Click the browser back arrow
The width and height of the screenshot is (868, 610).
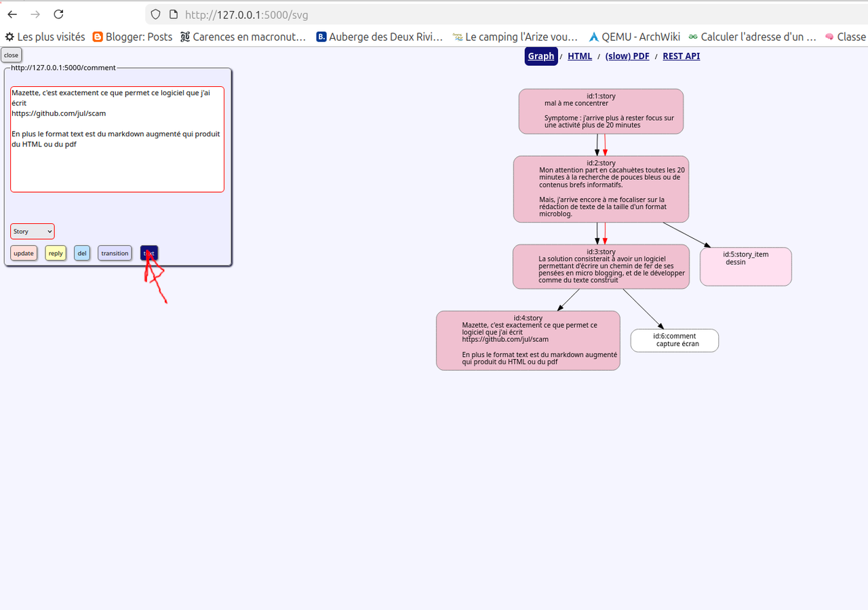click(12, 14)
